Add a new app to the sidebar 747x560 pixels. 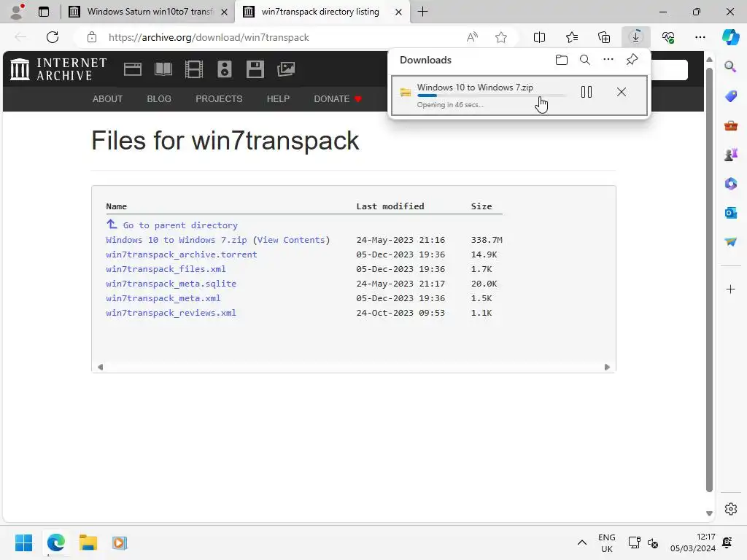click(x=730, y=289)
